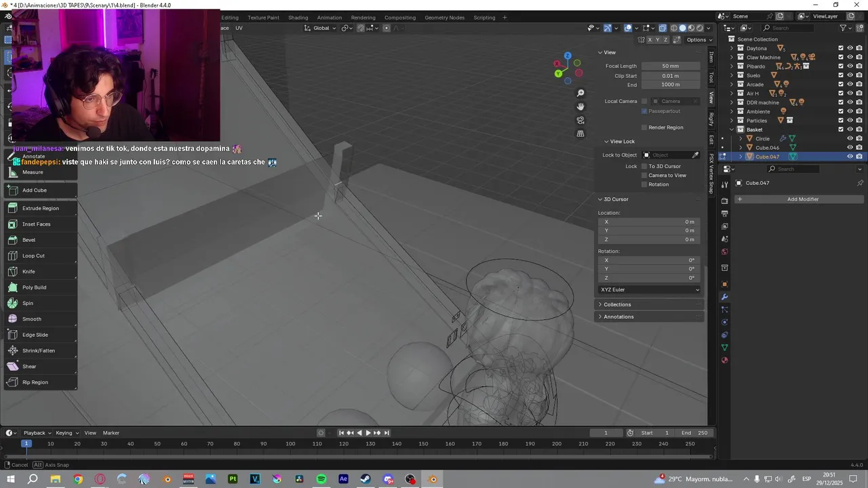Click Add Modifier button
The image size is (868, 488).
click(799, 199)
